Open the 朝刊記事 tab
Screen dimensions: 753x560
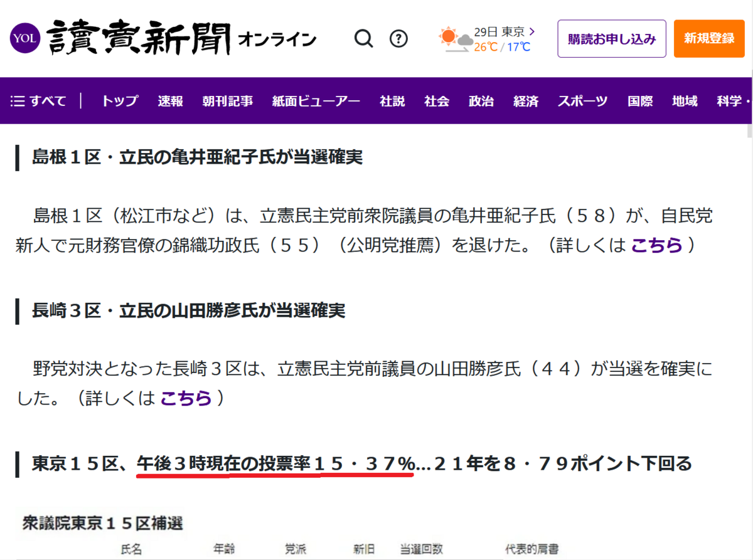click(x=228, y=101)
